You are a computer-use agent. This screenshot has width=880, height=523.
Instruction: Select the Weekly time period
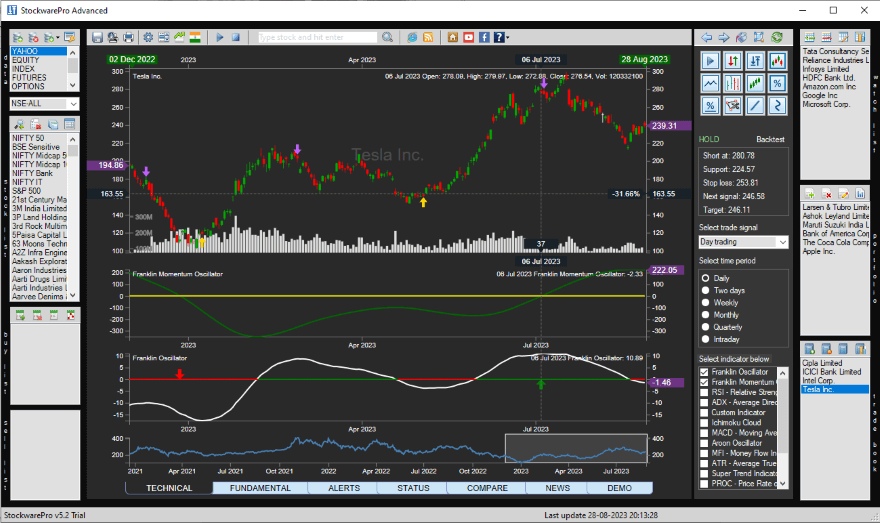click(x=707, y=302)
